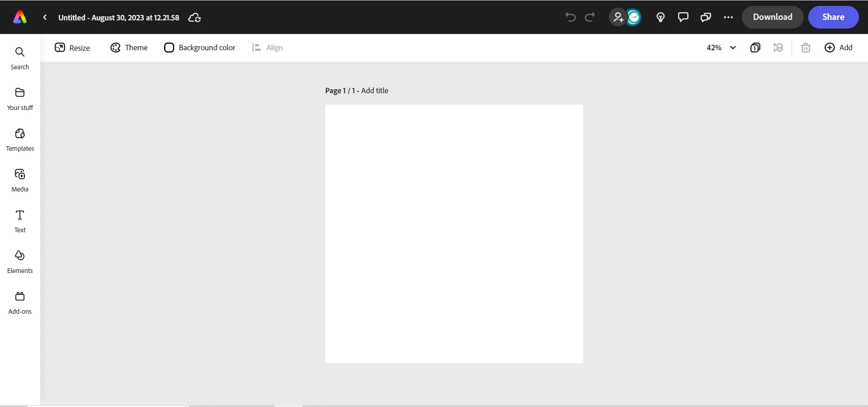The image size is (868, 407).
Task: Open the Search panel in sidebar
Action: (20, 58)
